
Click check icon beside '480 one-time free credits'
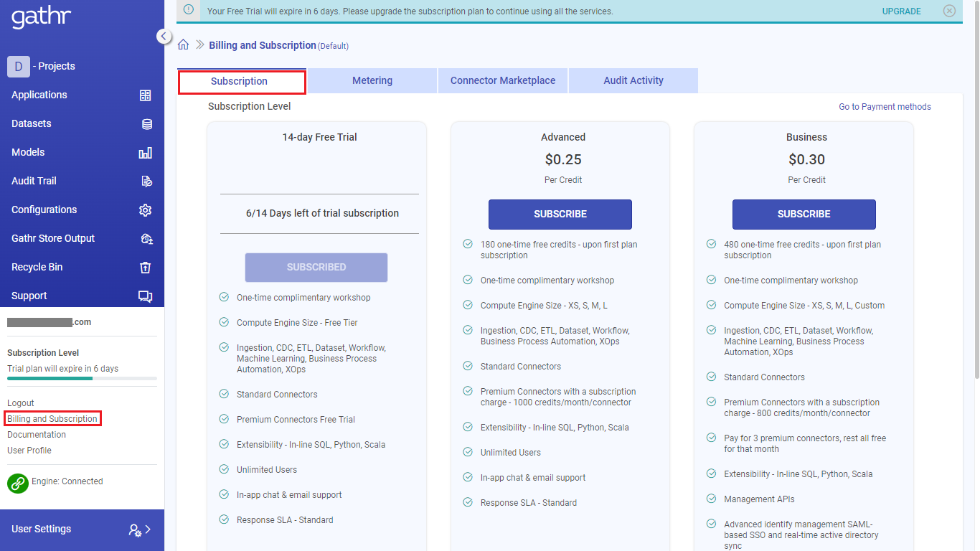pyautogui.click(x=712, y=245)
